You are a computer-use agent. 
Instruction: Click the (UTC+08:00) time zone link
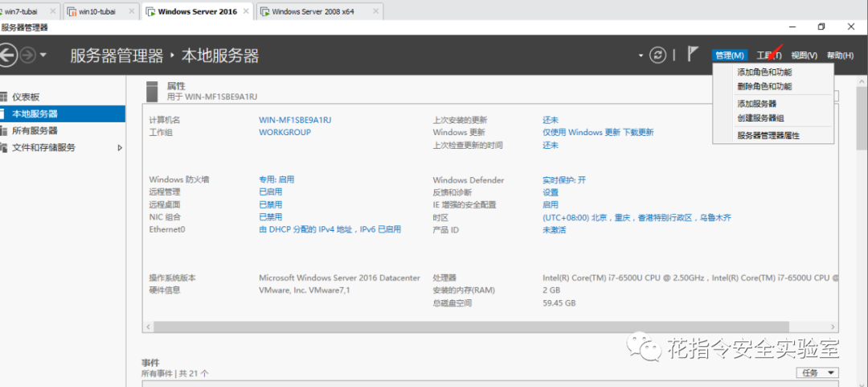pos(637,217)
